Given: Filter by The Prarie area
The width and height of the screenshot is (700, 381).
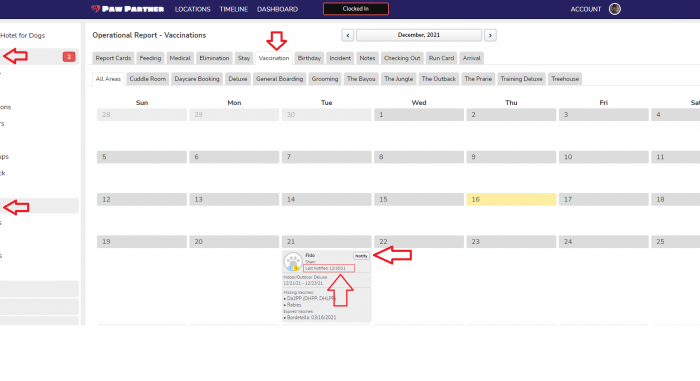Looking at the screenshot, I should tap(478, 79).
